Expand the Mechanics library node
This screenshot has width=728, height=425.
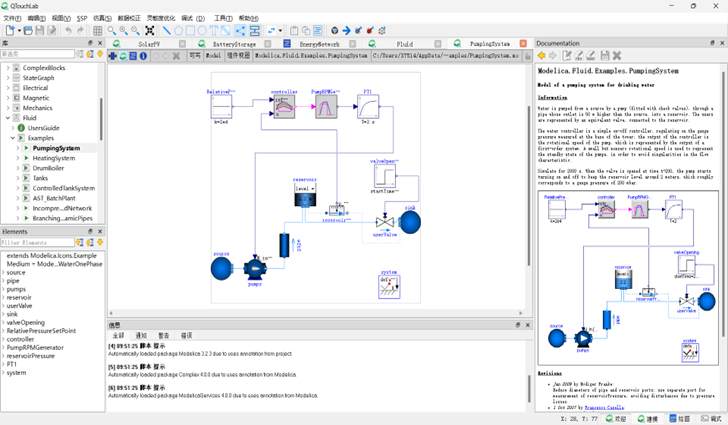pyautogui.click(x=8, y=108)
